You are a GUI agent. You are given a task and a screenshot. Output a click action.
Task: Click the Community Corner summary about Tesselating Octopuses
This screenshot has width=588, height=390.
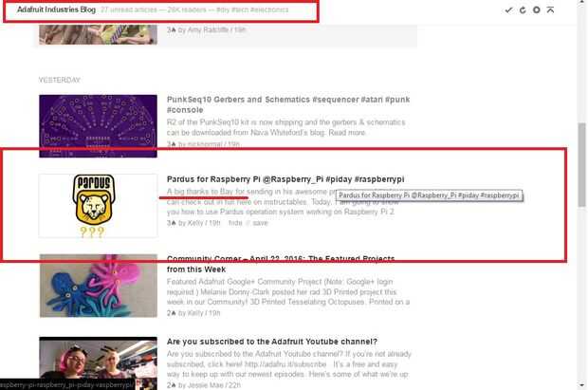pyautogui.click(x=288, y=292)
